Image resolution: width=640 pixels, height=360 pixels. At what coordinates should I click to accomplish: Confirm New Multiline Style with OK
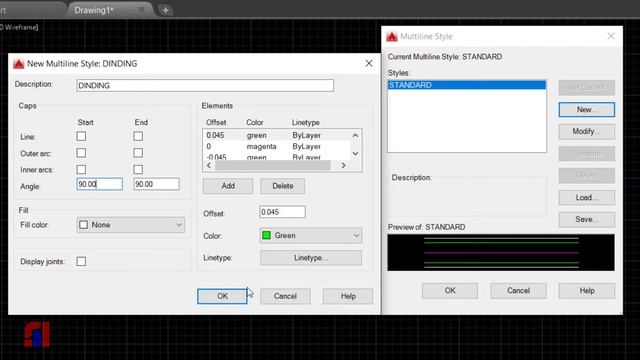point(222,296)
